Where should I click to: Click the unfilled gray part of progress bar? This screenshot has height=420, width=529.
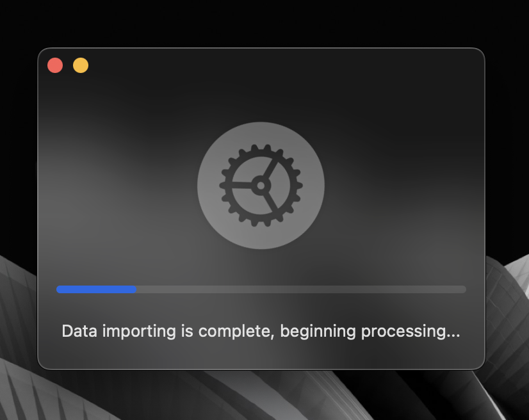301,289
